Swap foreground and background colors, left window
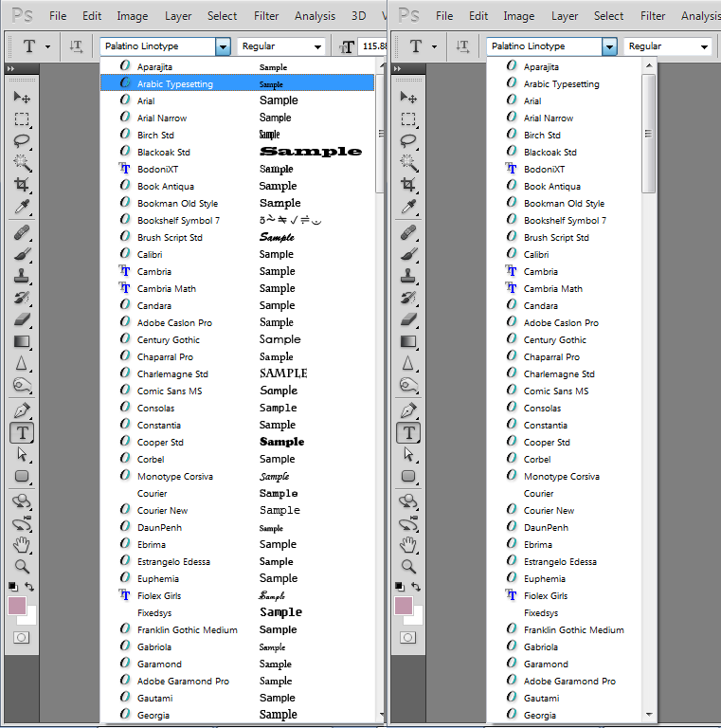 tap(29, 587)
